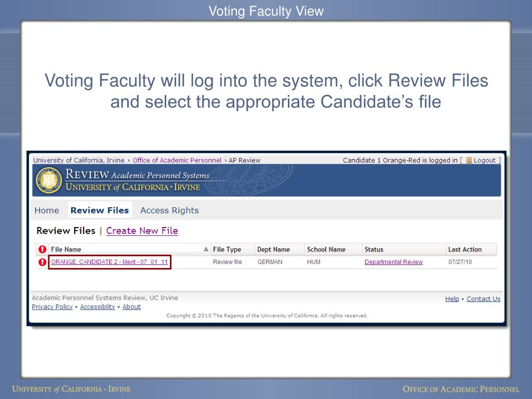532x399 pixels.
Task: Switch to the Review Files tab
Action: 100,210
